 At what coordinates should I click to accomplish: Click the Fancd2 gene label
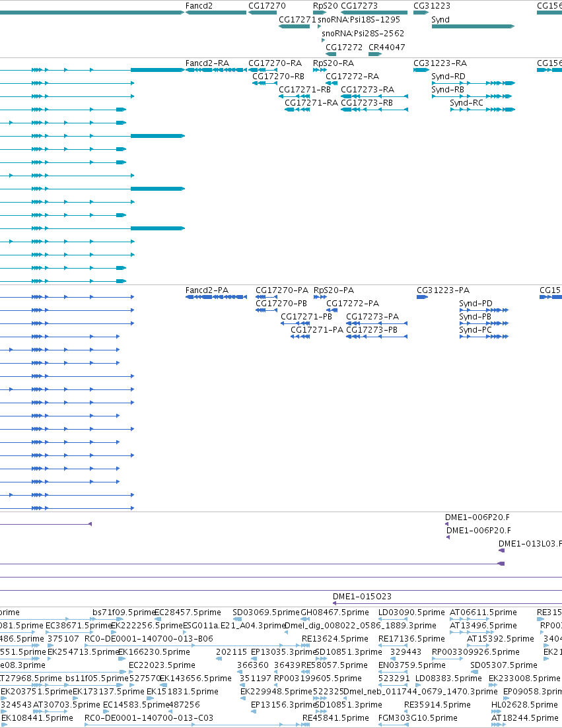click(199, 6)
